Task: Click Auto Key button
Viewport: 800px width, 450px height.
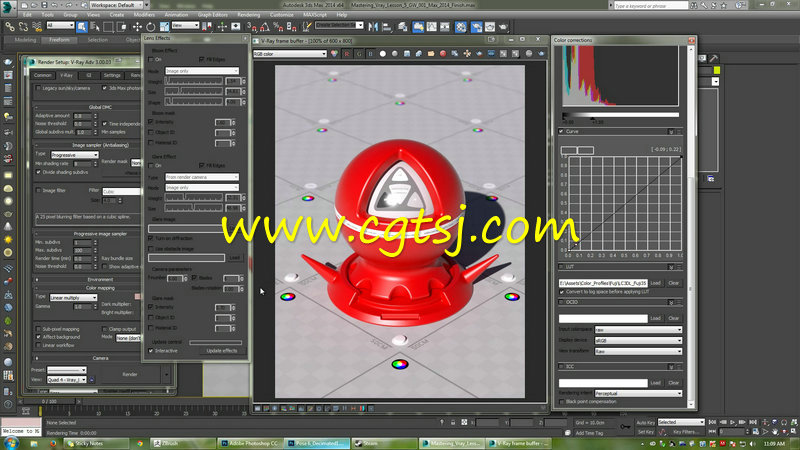Action: tap(645, 422)
